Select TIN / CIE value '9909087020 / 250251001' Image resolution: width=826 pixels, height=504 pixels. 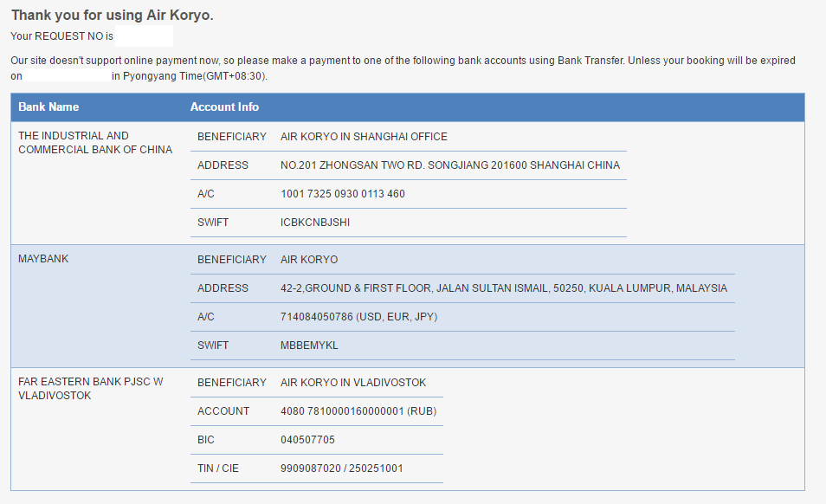pyautogui.click(x=342, y=468)
